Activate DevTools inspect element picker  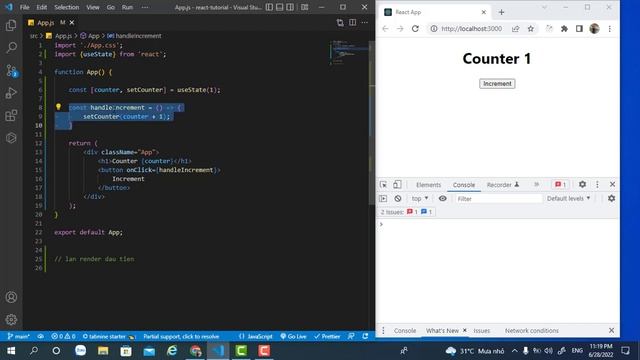coord(383,184)
